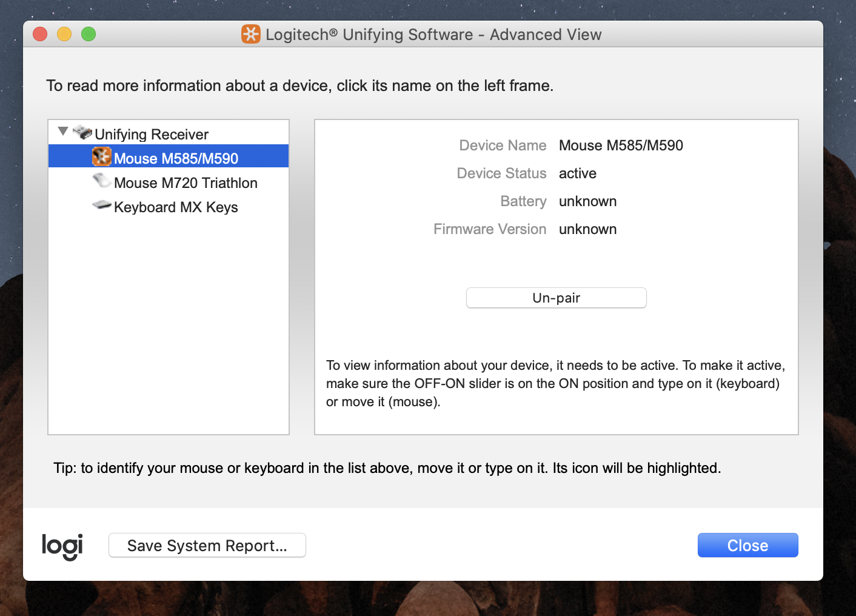
Task: Close the Advanced View dialog
Action: [x=747, y=545]
